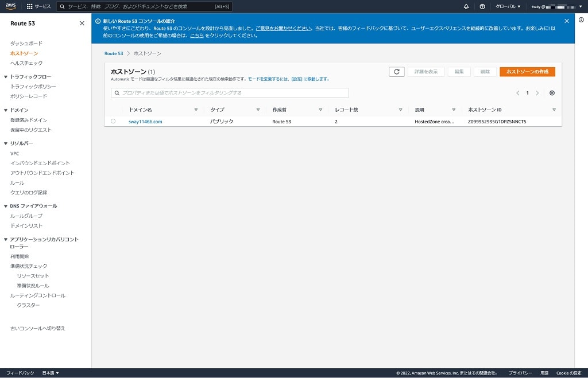Open the info panel icon at right edge
The image size is (588, 378).
pyautogui.click(x=581, y=20)
